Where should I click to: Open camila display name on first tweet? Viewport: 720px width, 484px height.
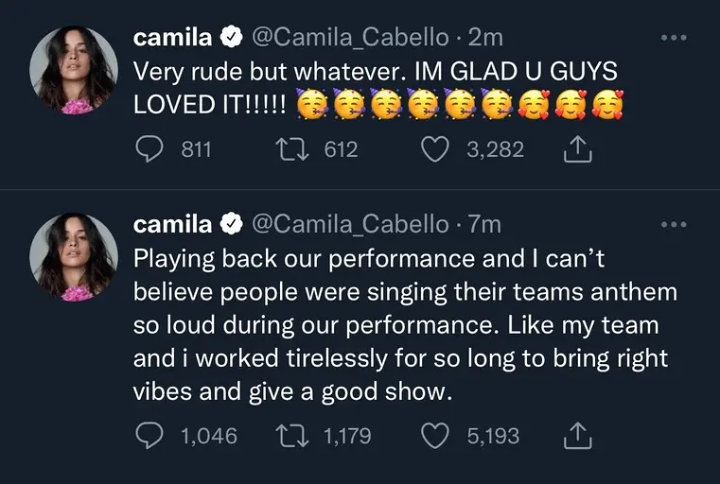coord(173,38)
